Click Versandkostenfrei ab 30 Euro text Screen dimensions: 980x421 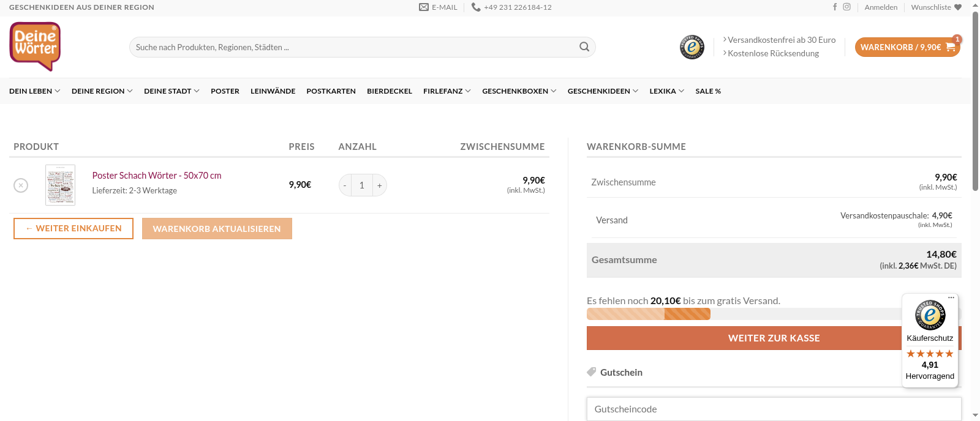coord(782,40)
